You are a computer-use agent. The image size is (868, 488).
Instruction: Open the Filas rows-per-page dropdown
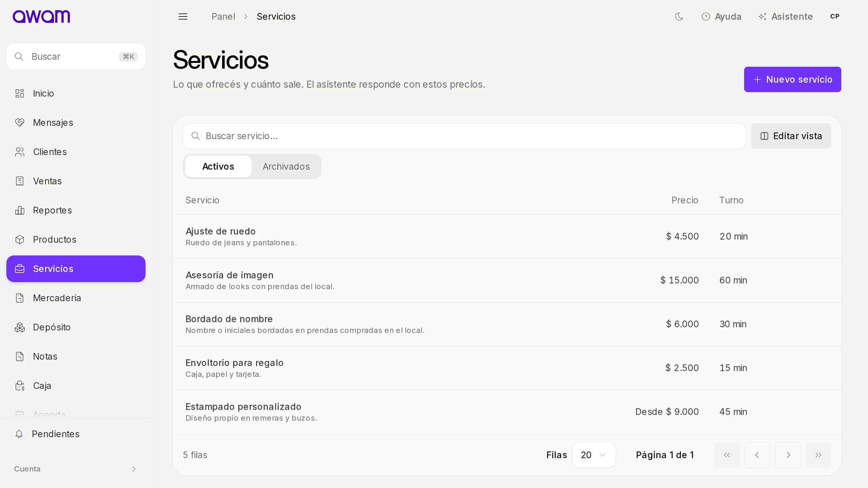point(594,455)
